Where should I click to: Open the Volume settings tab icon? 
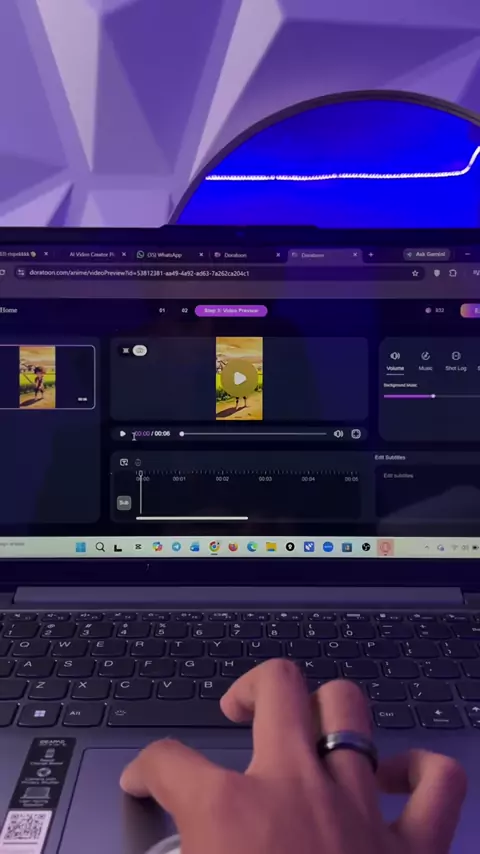[x=395, y=356]
